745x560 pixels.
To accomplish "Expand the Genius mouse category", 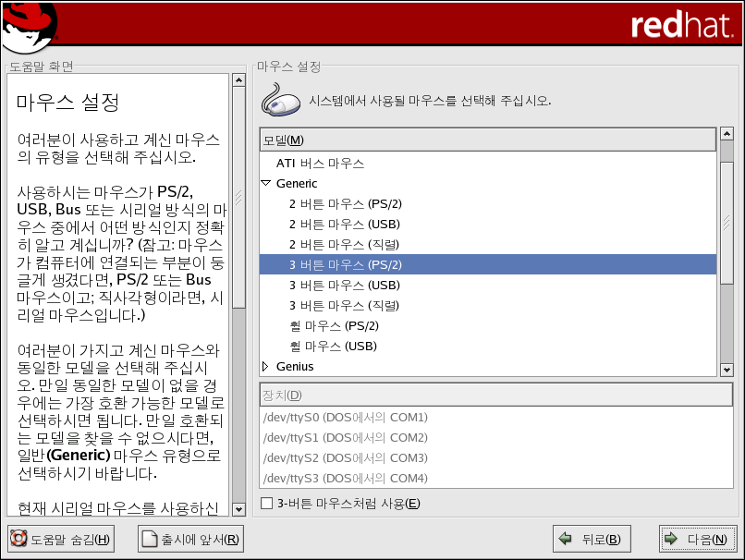I will pyautogui.click(x=266, y=367).
